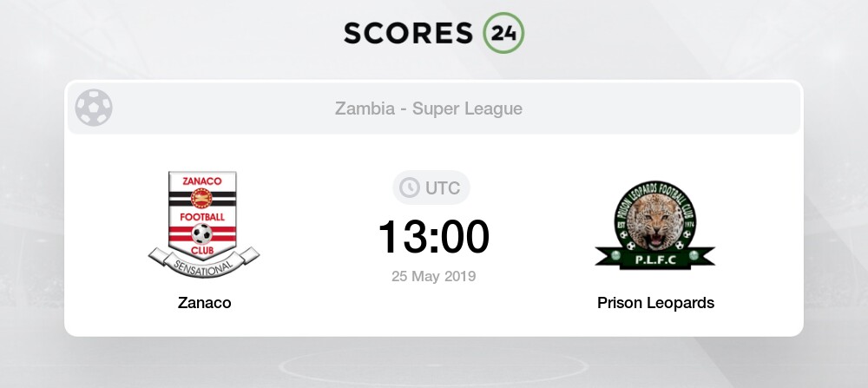Click the P.L.F.C banner on the crest
This screenshot has width=868, height=388.
click(x=655, y=257)
